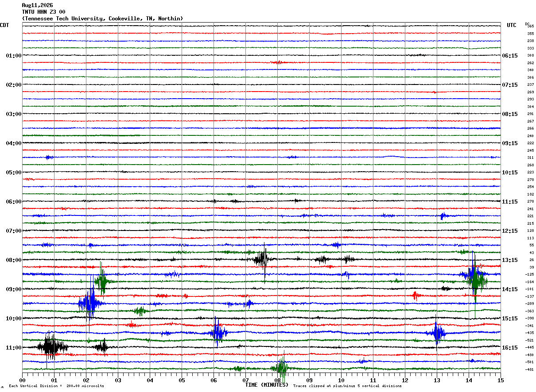Click the Each Vertical Division scale note
This screenshot has width=536, height=392.
(x=56, y=386)
